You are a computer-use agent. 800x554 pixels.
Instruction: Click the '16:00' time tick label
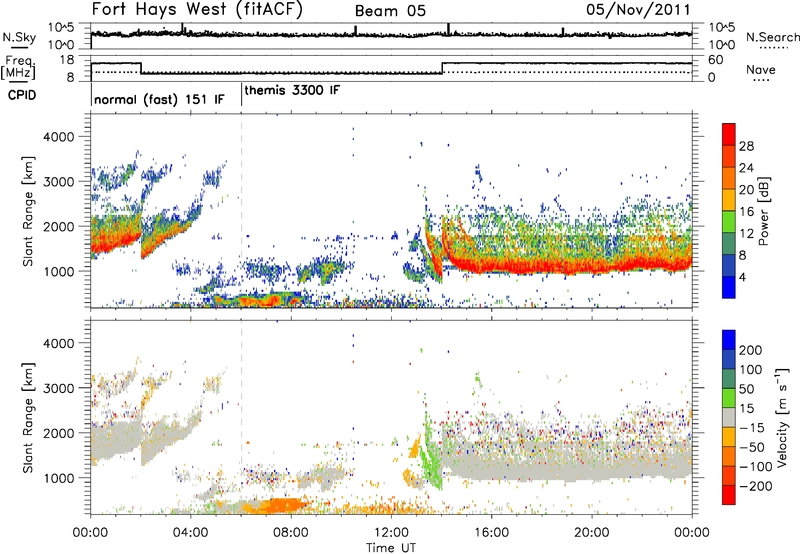[491, 533]
